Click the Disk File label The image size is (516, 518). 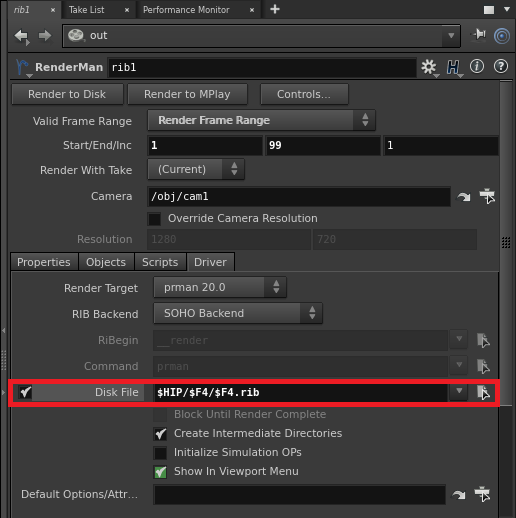tap(116, 392)
